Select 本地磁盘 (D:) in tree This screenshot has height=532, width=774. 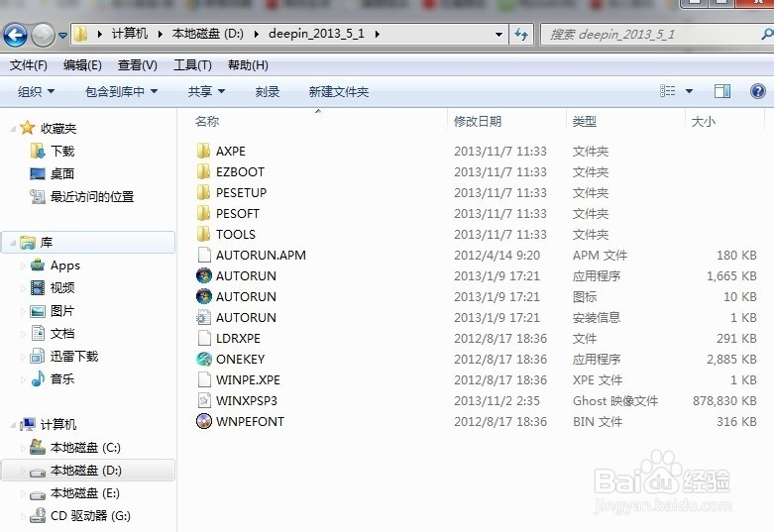(x=85, y=471)
